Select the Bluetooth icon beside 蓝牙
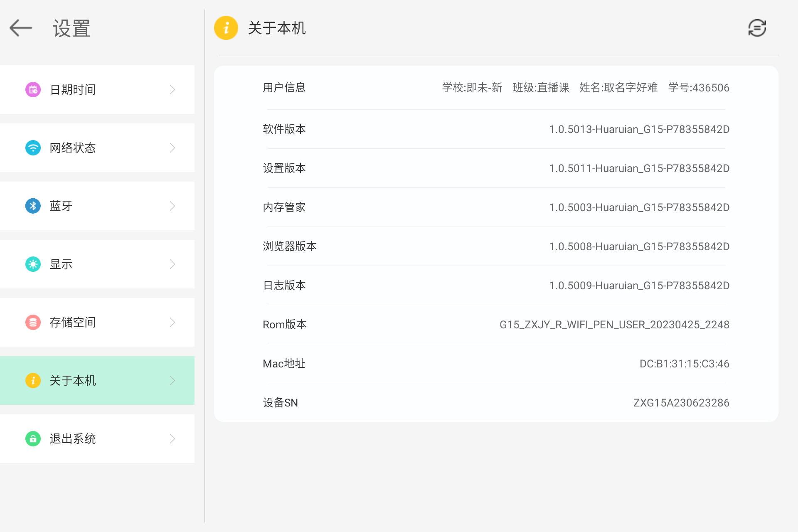 (33, 206)
